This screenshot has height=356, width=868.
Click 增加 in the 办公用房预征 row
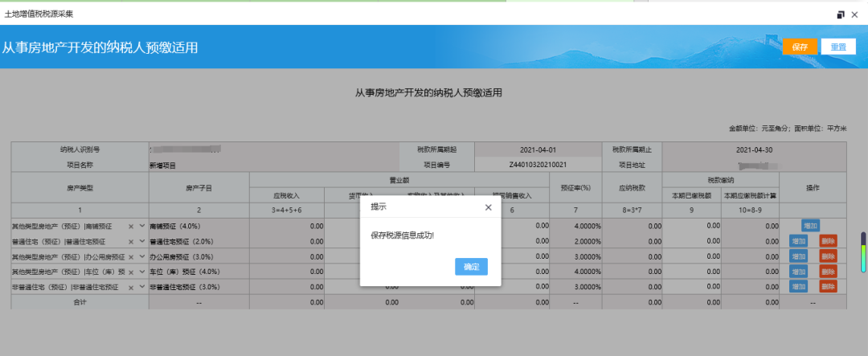pos(798,256)
